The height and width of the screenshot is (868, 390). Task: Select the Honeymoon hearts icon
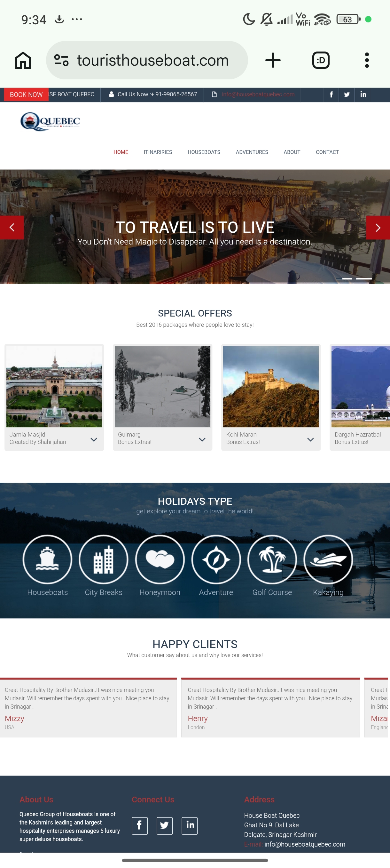click(x=160, y=559)
